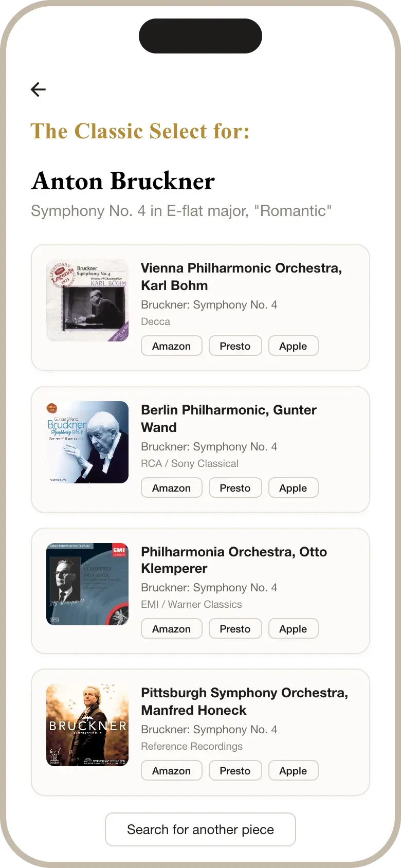
Task: Open Gunter Wand album cover thumbnail
Action: tap(87, 442)
